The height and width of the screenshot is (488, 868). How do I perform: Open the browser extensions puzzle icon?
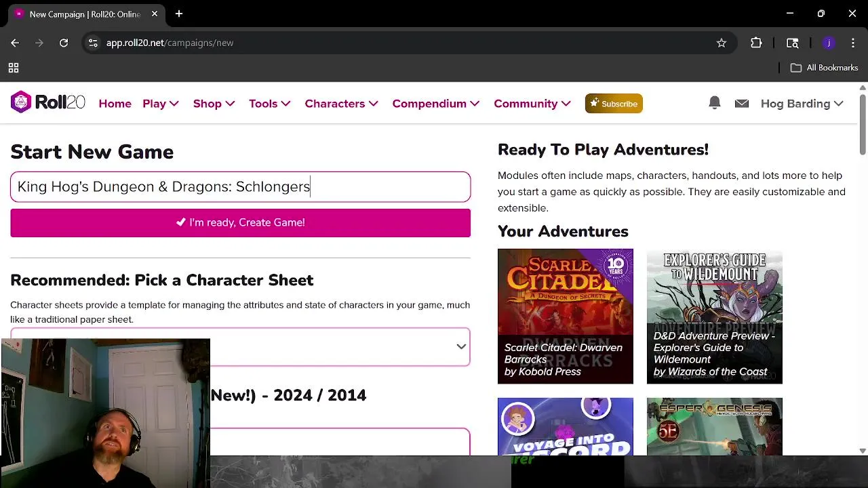pyautogui.click(x=756, y=43)
